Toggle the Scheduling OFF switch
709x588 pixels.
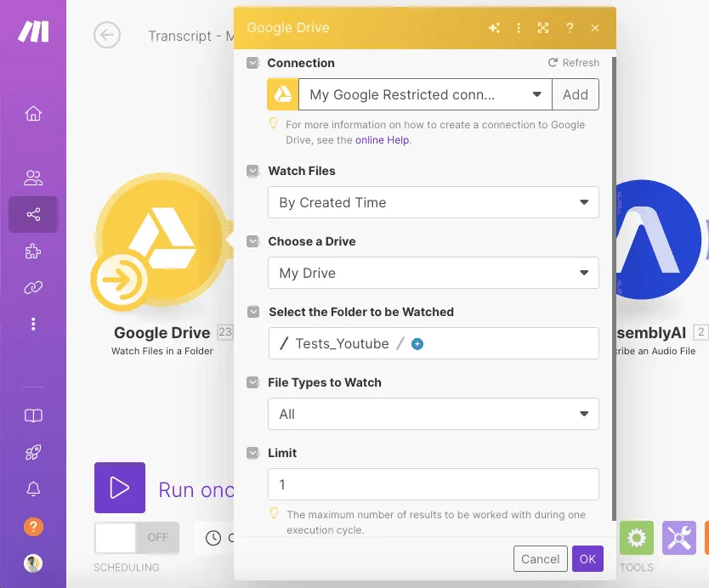point(137,537)
